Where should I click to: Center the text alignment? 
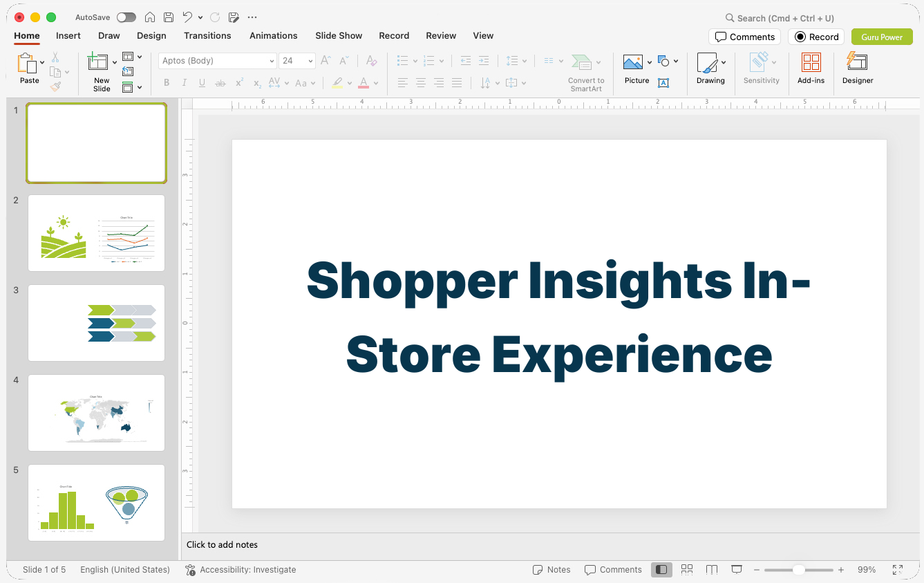tap(420, 83)
